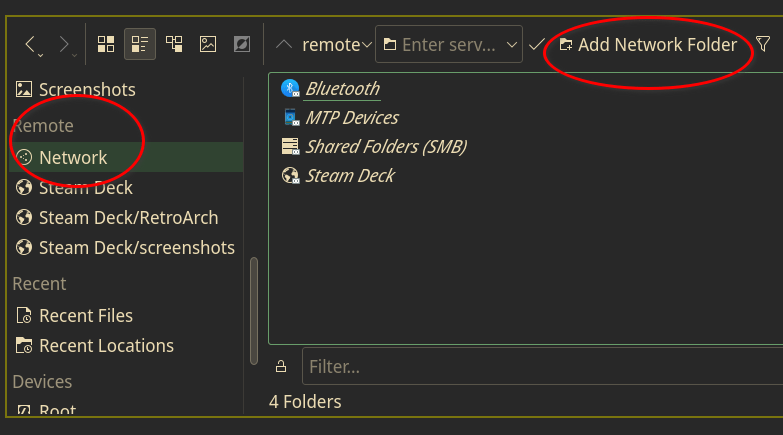The image size is (783, 435).
Task: Switch to Details tree view mode
Action: click(174, 44)
